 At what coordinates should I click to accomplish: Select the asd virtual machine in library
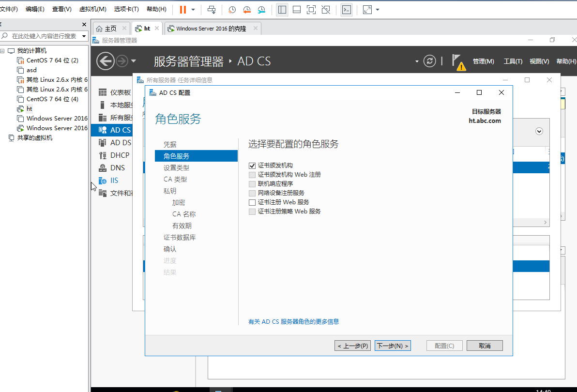27,70
